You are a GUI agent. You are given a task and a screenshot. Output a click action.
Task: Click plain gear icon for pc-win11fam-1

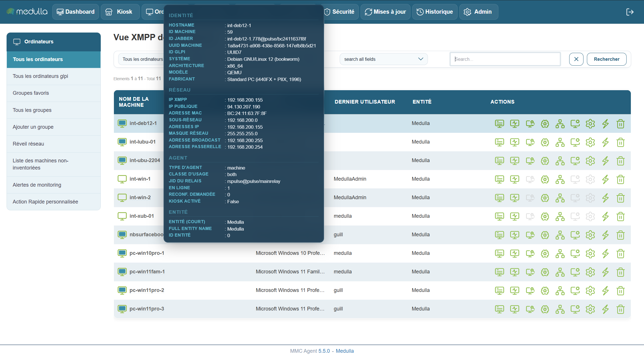[590, 272]
